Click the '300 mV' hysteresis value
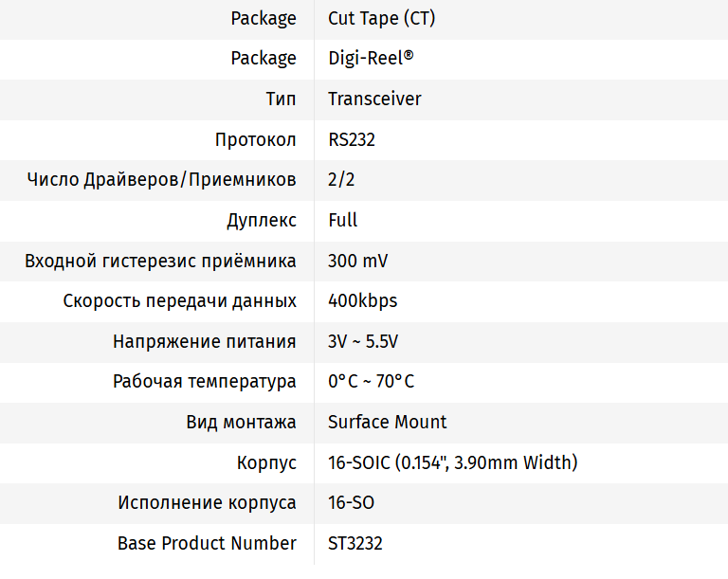728x579 pixels. 357,261
